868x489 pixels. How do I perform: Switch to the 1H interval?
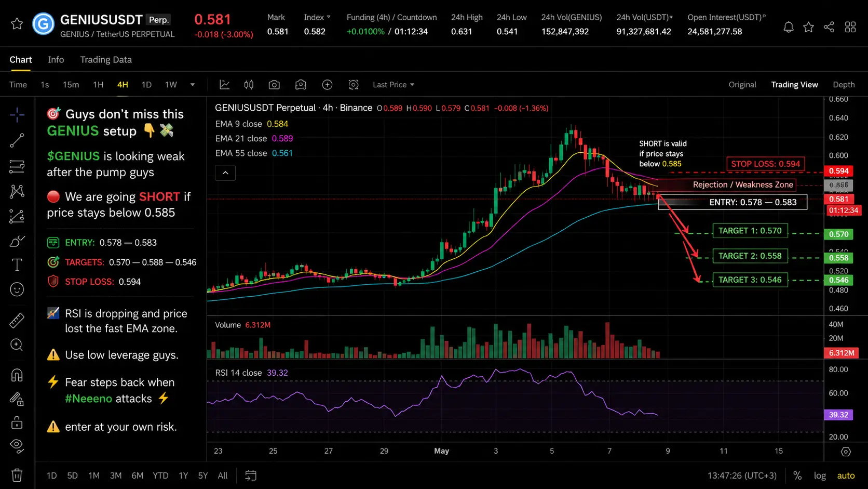point(98,85)
